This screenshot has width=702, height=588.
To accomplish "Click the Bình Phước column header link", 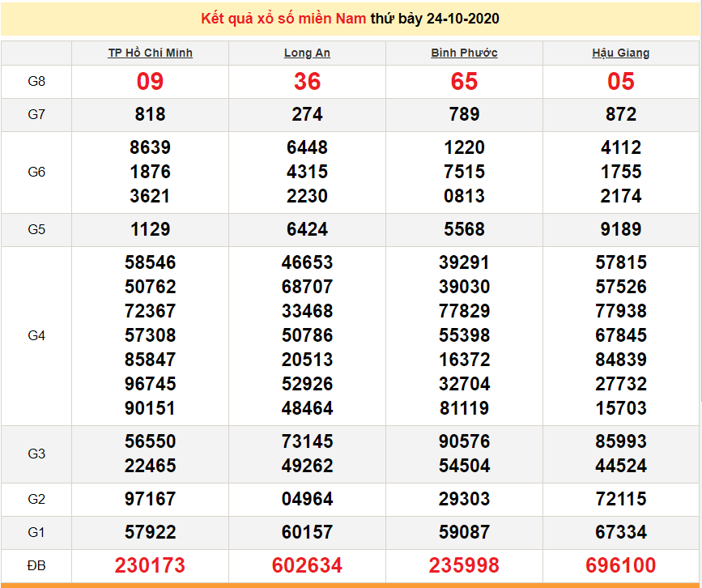I will click(464, 53).
